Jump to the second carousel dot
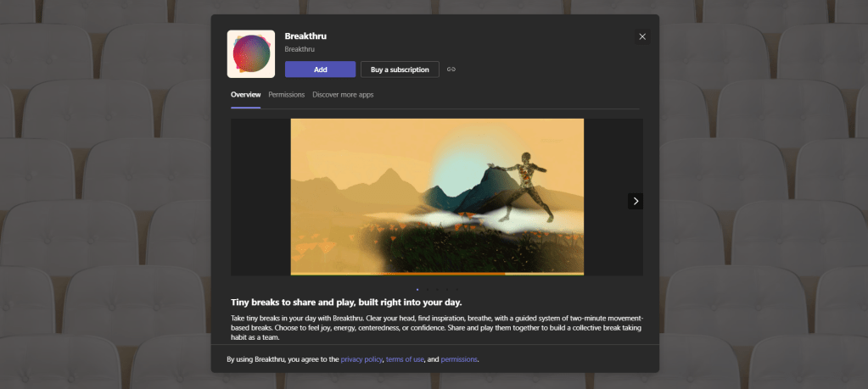This screenshot has height=389, width=868. point(427,289)
